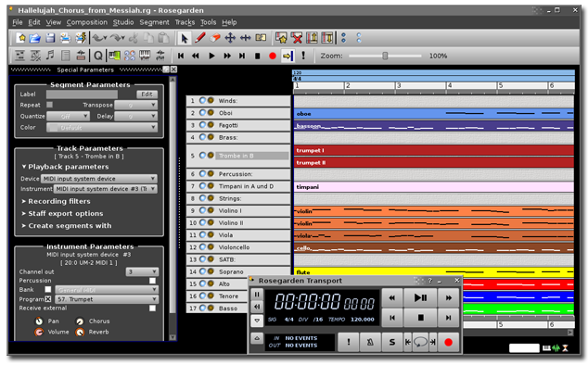Toggle mute LED on Violino I track
This screenshot has width=588, height=365.
[x=202, y=210]
